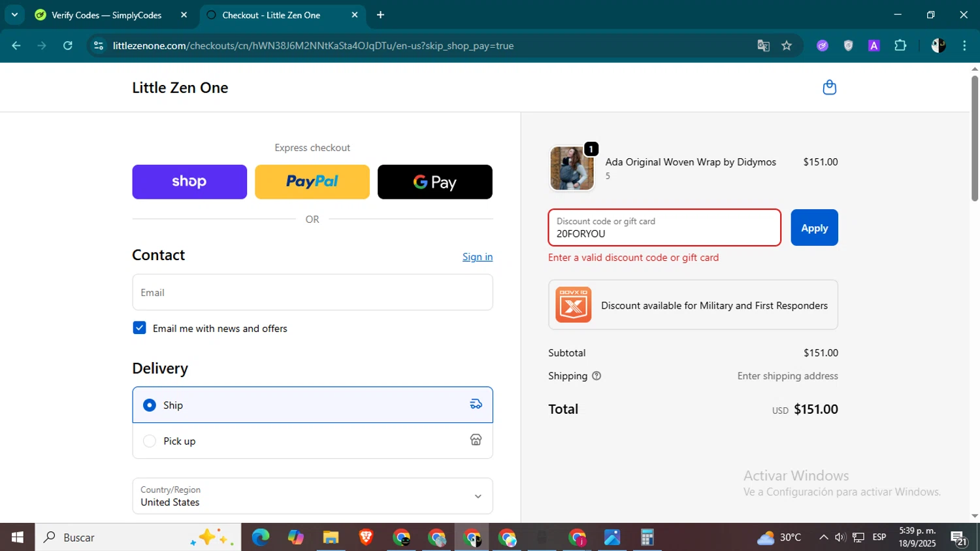Image resolution: width=980 pixels, height=551 pixels.
Task: Open File Explorer from the taskbar
Action: [x=331, y=537]
